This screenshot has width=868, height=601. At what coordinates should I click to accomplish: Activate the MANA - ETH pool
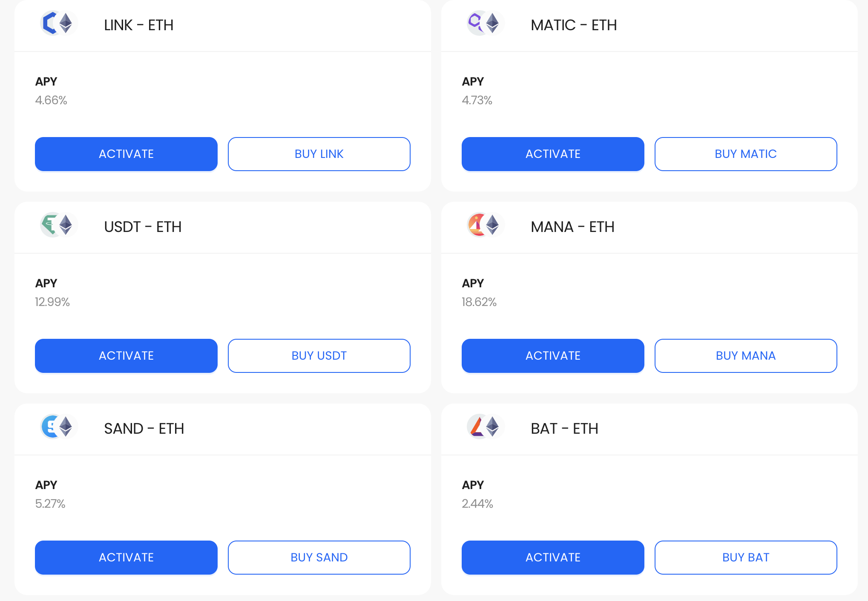553,356
